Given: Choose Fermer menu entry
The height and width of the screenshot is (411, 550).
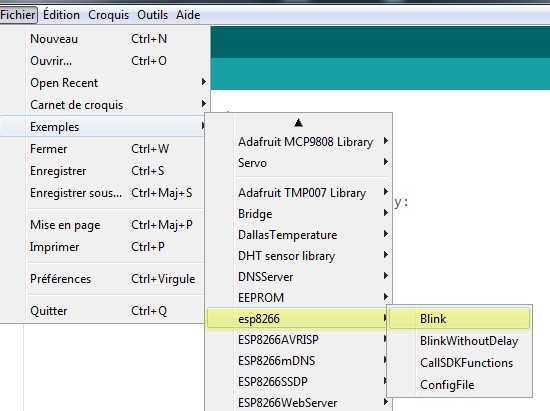Looking at the screenshot, I should coord(103,149).
